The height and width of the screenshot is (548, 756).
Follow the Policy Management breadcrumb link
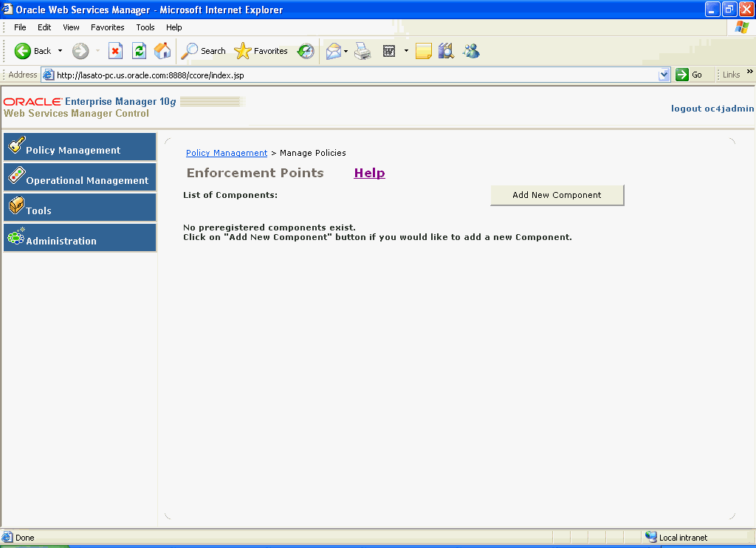click(x=227, y=153)
